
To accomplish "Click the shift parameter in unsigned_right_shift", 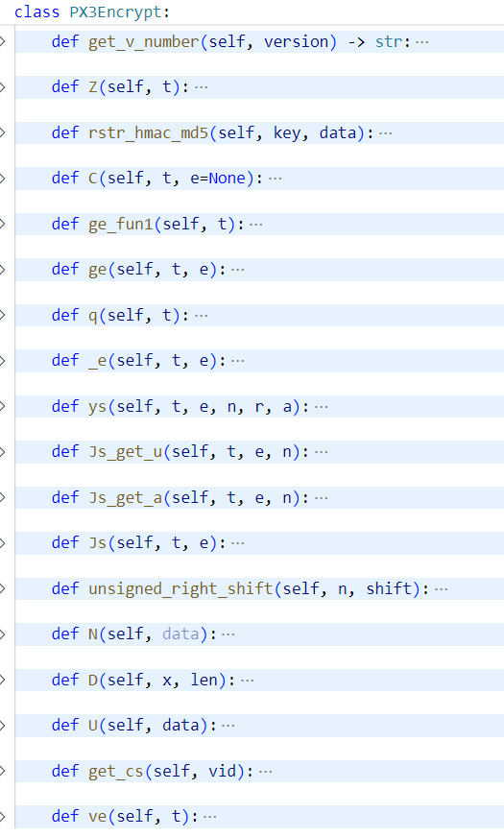I will click(x=389, y=588).
